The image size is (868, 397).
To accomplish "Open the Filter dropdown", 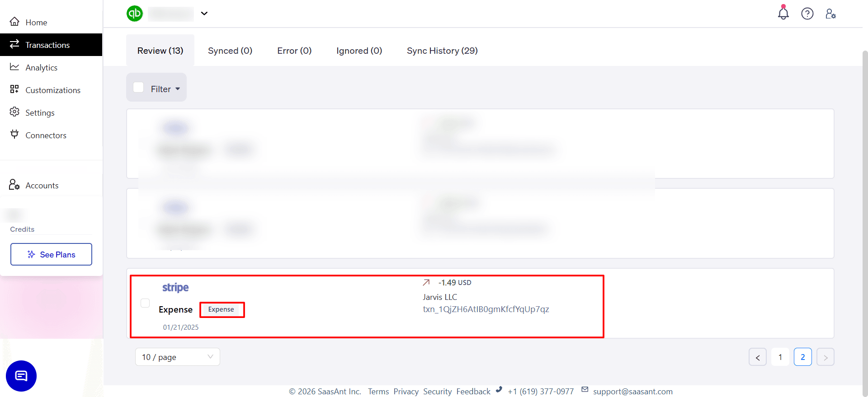I will click(x=165, y=89).
